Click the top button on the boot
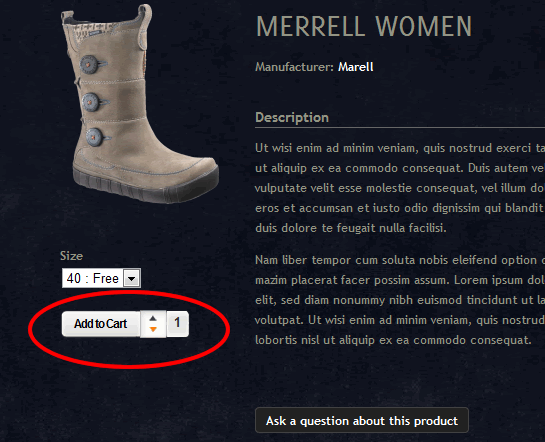Viewport: 545px width, 442px height. click(89, 64)
